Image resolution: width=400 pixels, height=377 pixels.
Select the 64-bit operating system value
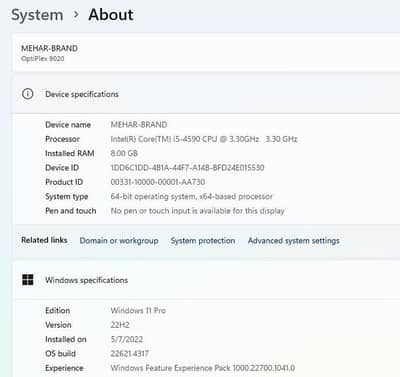[191, 197]
